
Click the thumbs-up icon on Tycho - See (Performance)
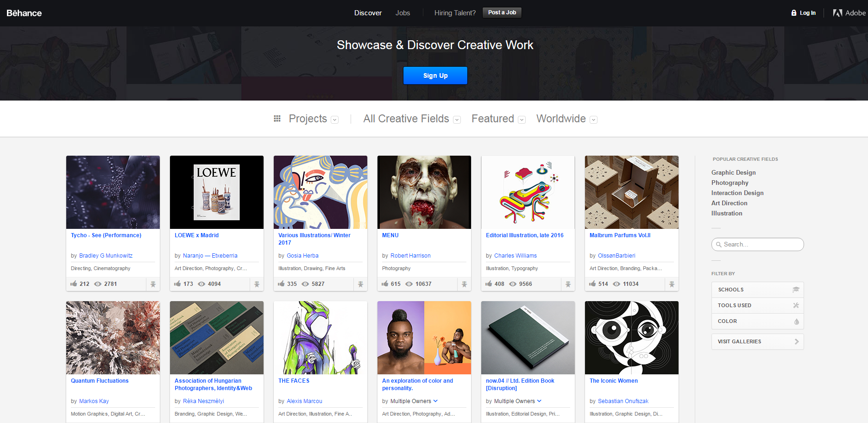[x=74, y=284]
